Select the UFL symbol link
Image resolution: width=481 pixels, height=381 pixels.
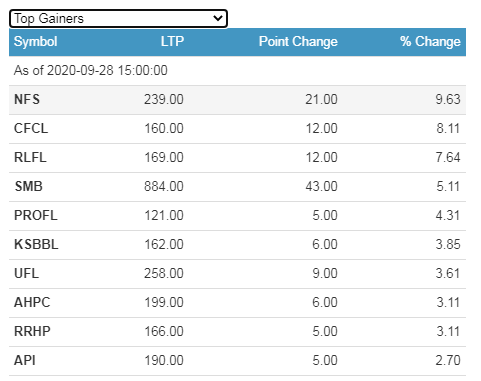click(x=26, y=273)
